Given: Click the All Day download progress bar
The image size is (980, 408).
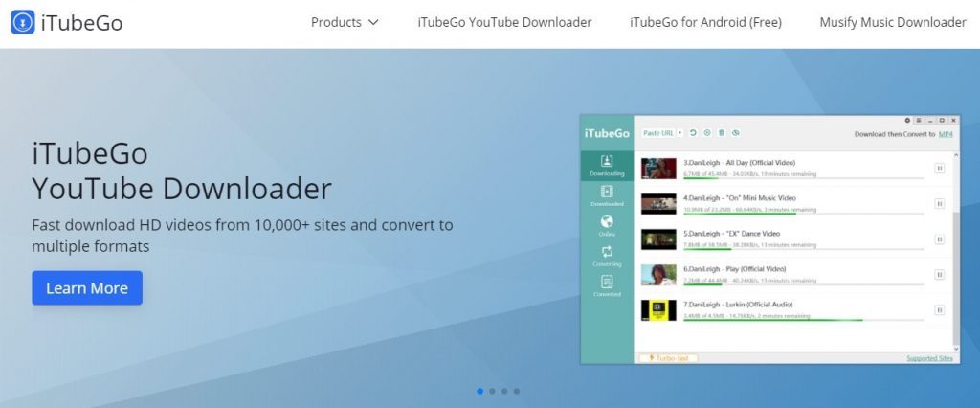Looking at the screenshot, I should click(804, 178).
